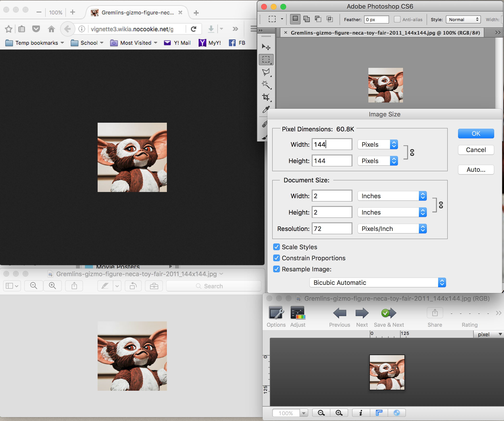504x421 pixels.
Task: Click the Save & Next icon
Action: [389, 313]
